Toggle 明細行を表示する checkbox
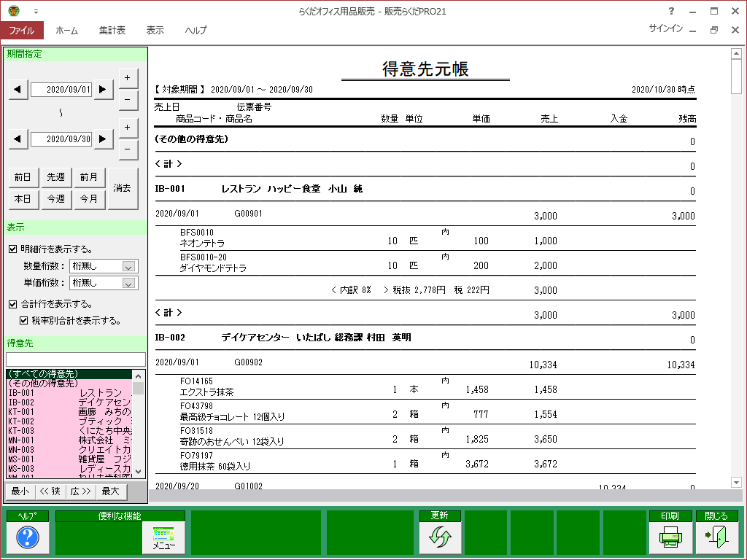 [x=13, y=249]
